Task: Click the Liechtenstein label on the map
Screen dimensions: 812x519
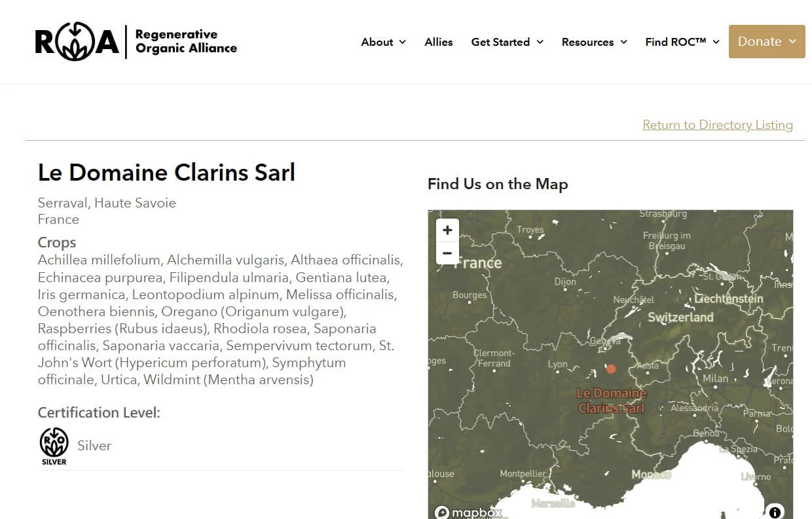Action: [x=729, y=299]
